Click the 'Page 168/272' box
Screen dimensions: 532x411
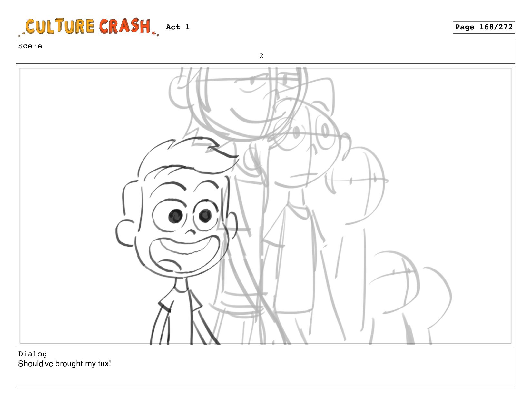click(x=484, y=27)
